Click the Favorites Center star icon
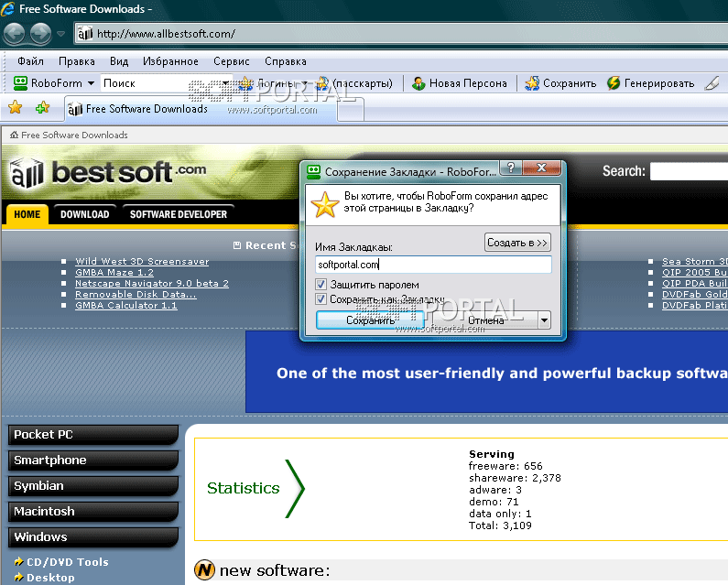 (16, 107)
